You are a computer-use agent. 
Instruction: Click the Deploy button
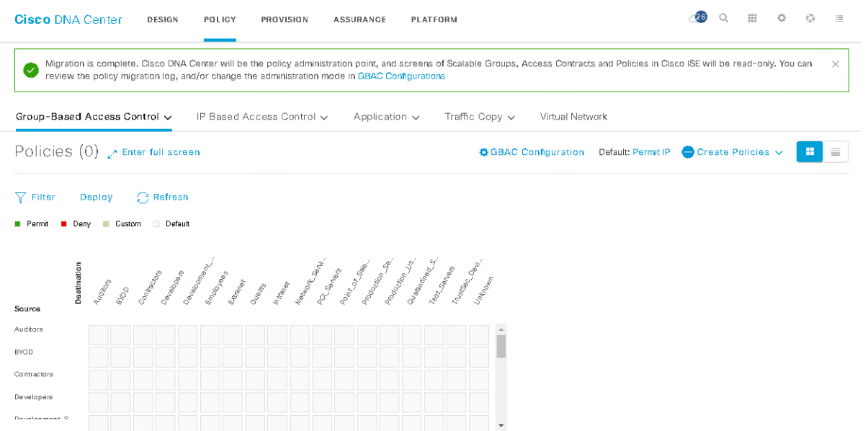coord(96,197)
